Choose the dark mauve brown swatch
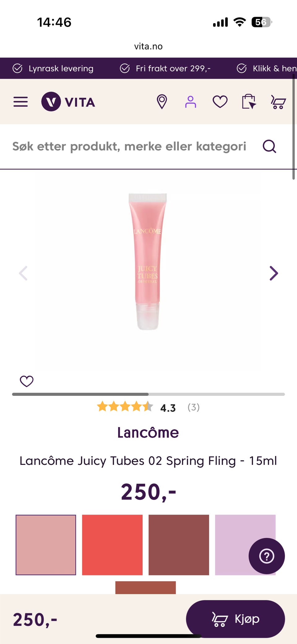 [x=179, y=545]
